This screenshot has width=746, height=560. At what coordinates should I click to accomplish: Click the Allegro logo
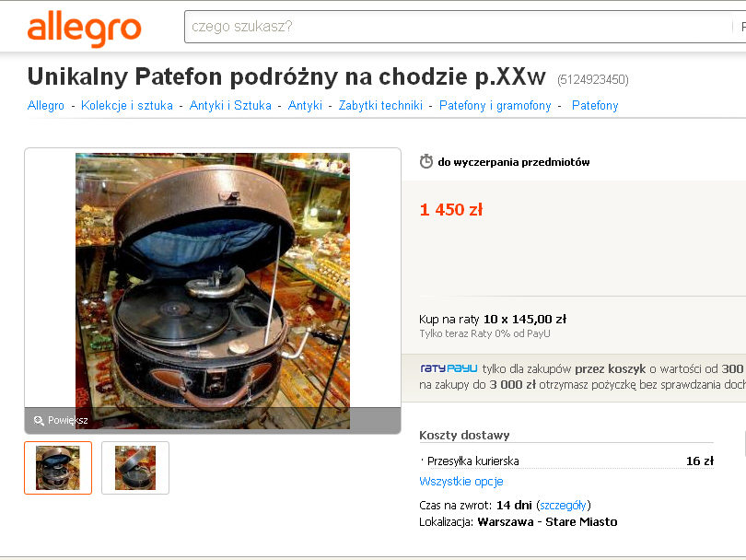(x=84, y=29)
